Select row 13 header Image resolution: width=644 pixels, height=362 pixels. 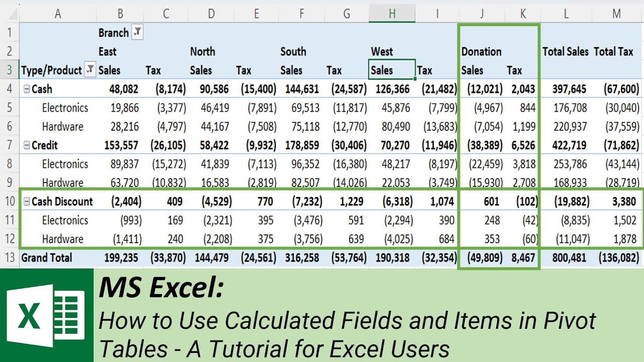click(x=10, y=258)
